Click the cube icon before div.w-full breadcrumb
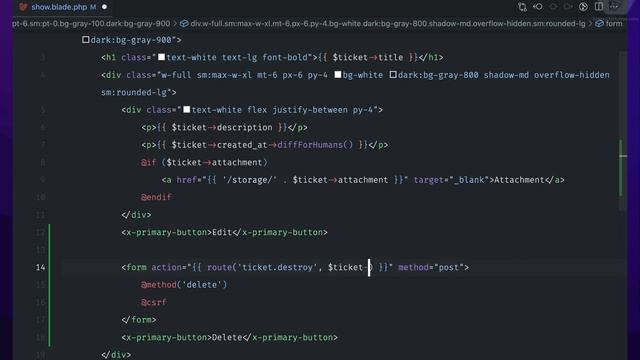The width and height of the screenshot is (640, 360). point(184,24)
